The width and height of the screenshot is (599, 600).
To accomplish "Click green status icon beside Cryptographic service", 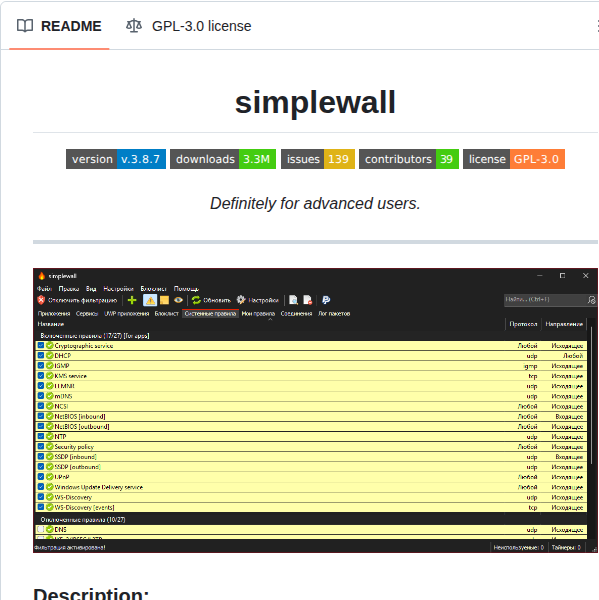I will (x=50, y=346).
